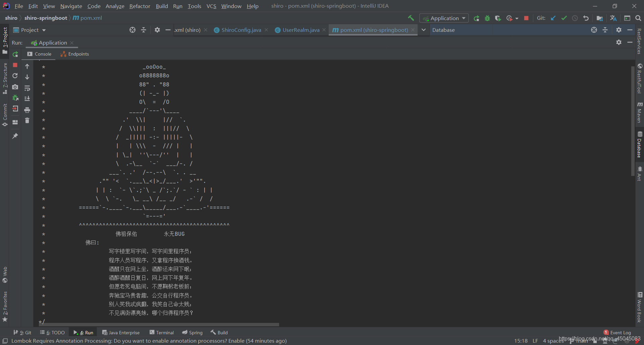Open the Analyze menu

[115, 6]
